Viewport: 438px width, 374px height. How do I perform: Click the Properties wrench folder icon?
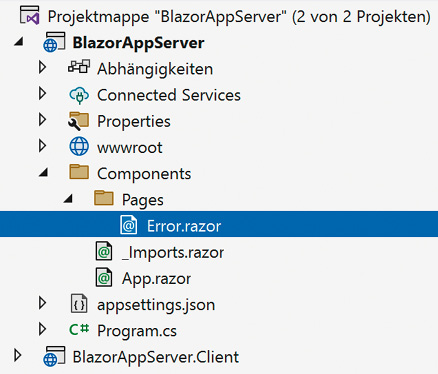pyautogui.click(x=79, y=121)
